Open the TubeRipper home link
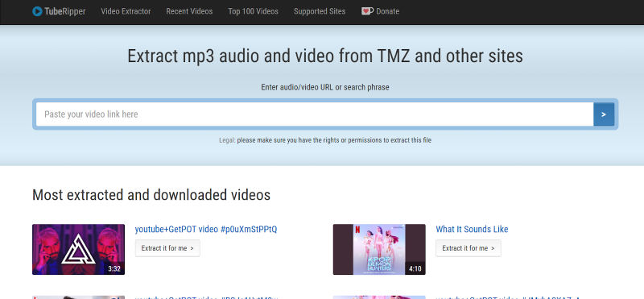The image size is (644, 299). [59, 11]
